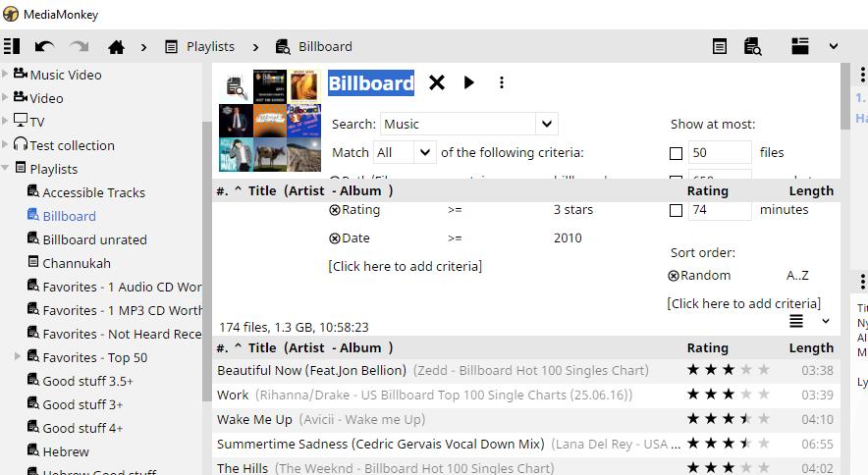The width and height of the screenshot is (868, 475).
Task: Enable the 50 files limit checkbox
Action: tap(676, 153)
